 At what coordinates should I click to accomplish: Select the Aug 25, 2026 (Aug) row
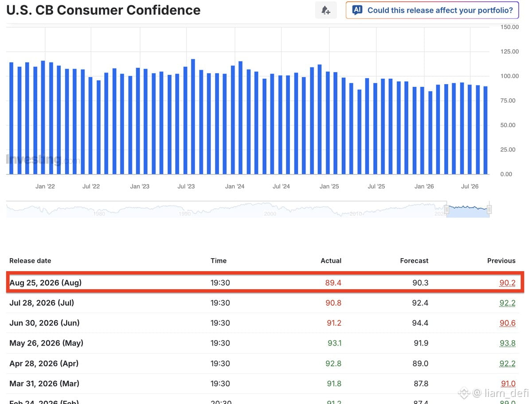pos(265,283)
